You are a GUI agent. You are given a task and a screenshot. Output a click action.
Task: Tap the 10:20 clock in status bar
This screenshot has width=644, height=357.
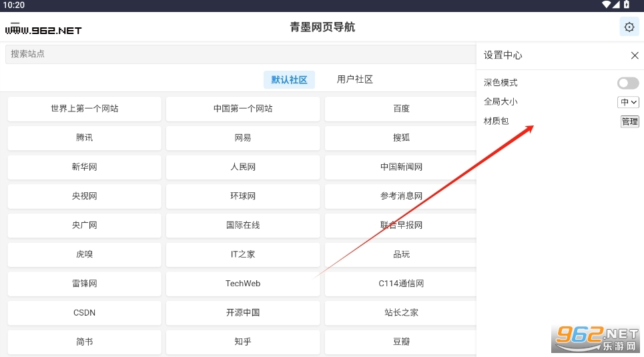click(x=13, y=5)
